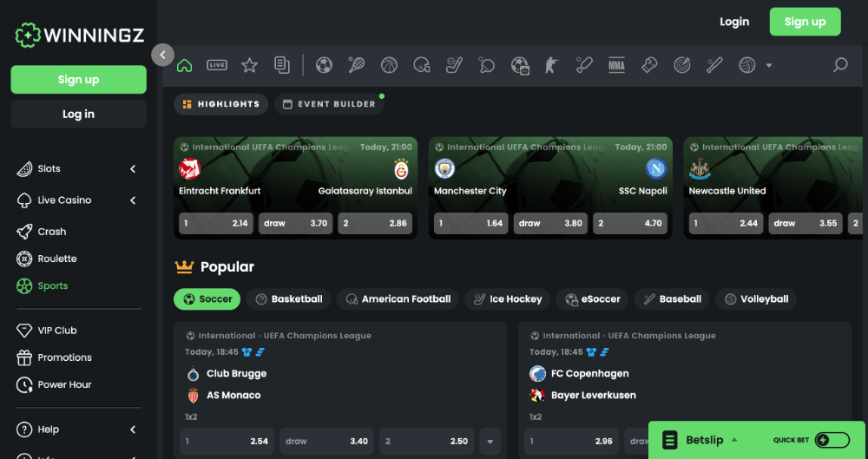Viewport: 868px width, 459px height.
Task: Open the Event Builder section
Action: (x=328, y=104)
